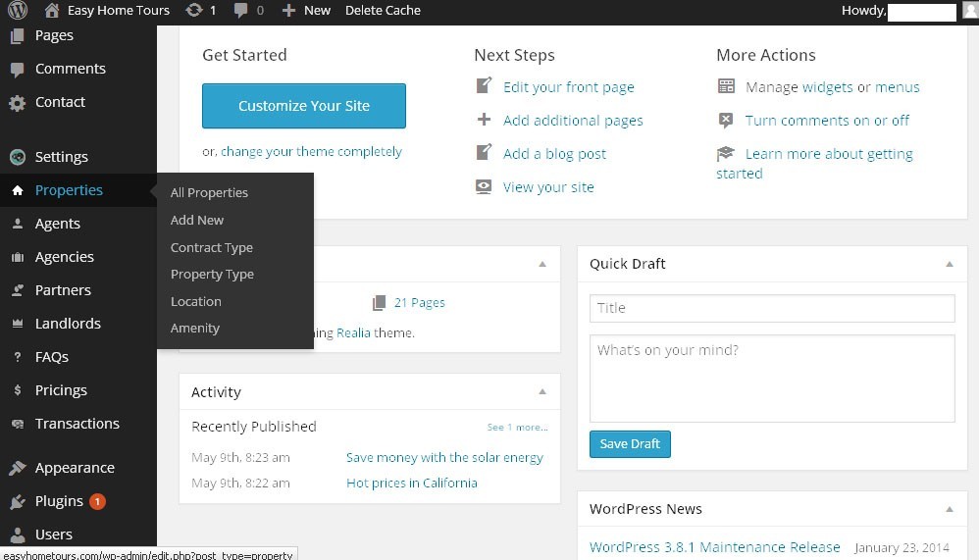The width and height of the screenshot is (979, 560).
Task: Click the user avatar in admin bar
Action: tap(971, 10)
